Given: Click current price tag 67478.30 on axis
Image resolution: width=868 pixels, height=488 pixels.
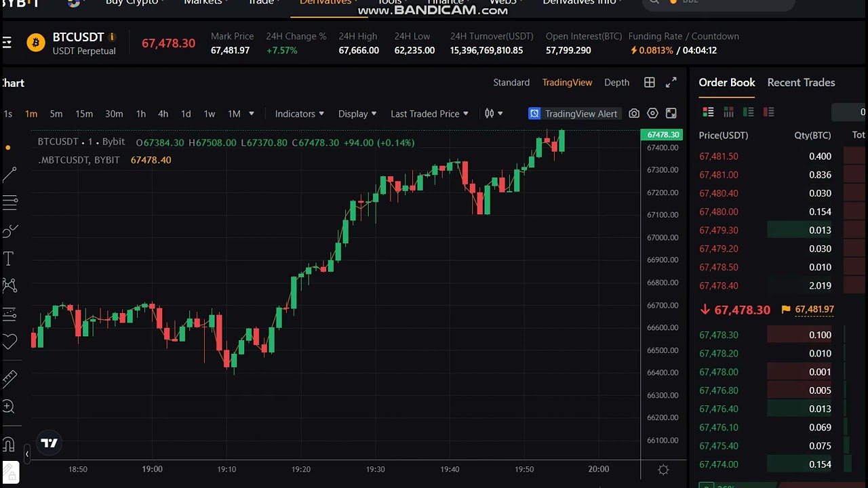Looking at the screenshot, I should [662, 135].
